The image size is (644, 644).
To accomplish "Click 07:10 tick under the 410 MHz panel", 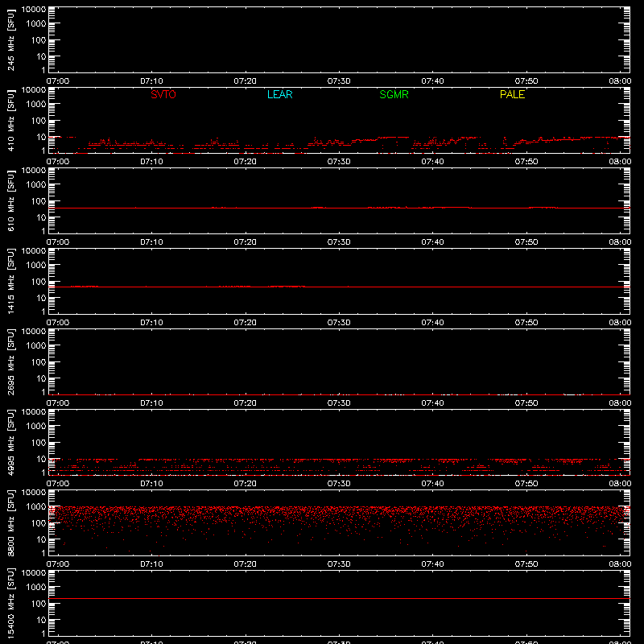I will pos(151,162).
